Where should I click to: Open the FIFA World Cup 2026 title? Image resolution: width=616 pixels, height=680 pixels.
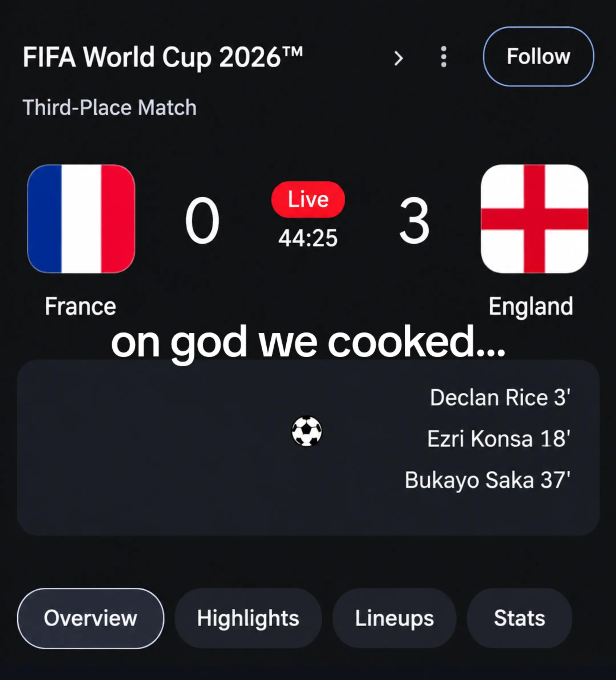[x=163, y=57]
